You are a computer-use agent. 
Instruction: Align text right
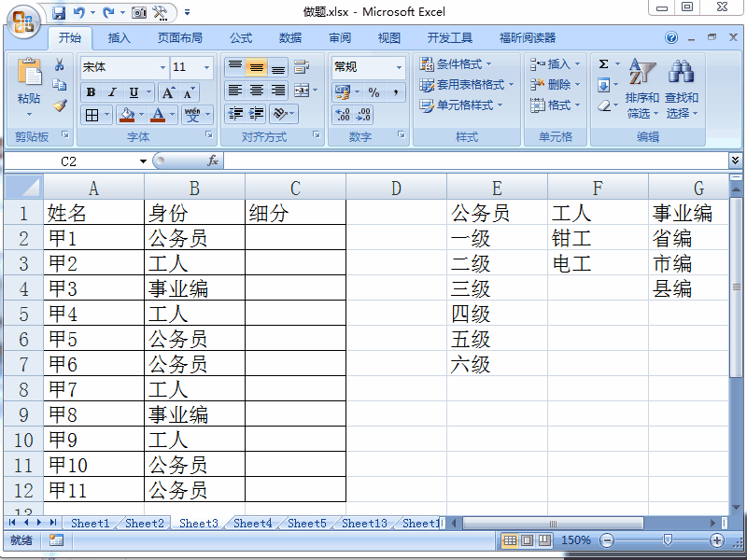(277, 90)
